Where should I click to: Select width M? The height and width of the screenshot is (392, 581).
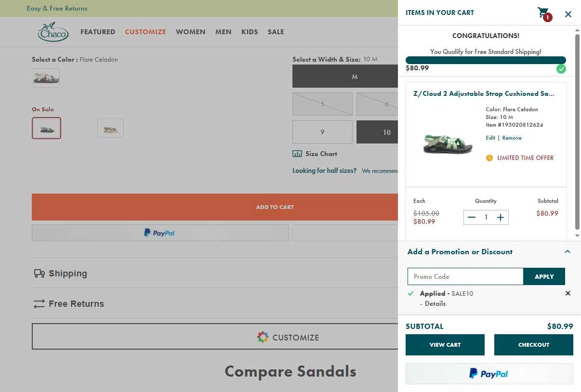(x=345, y=77)
